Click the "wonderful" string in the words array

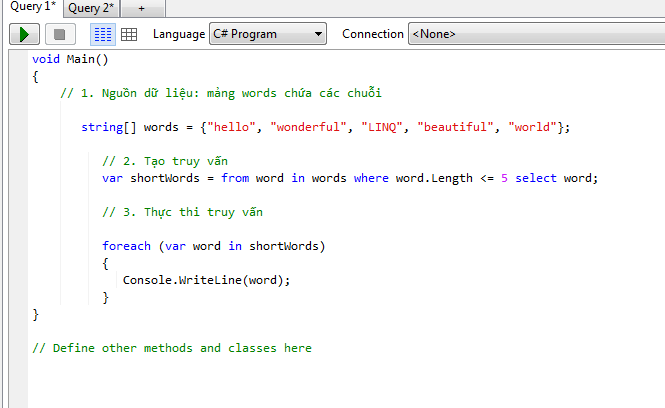pyautogui.click(x=308, y=127)
